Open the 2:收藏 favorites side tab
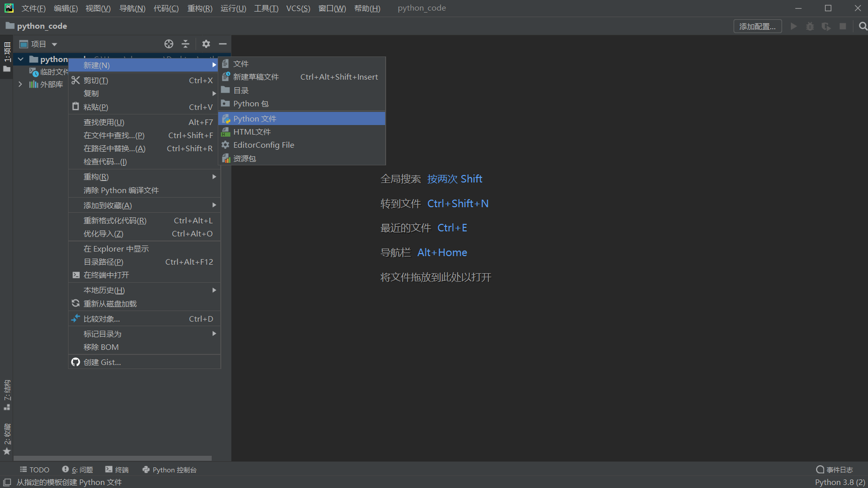 (x=7, y=439)
